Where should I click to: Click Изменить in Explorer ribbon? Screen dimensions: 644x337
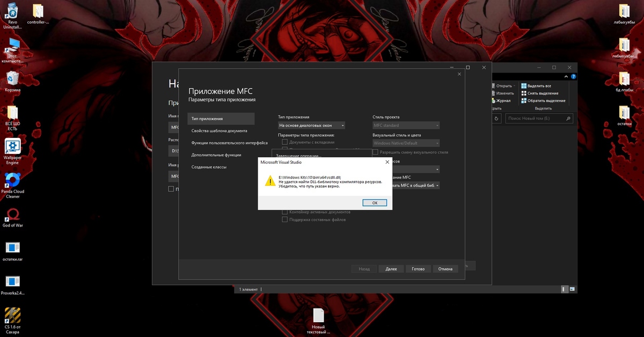coord(502,93)
